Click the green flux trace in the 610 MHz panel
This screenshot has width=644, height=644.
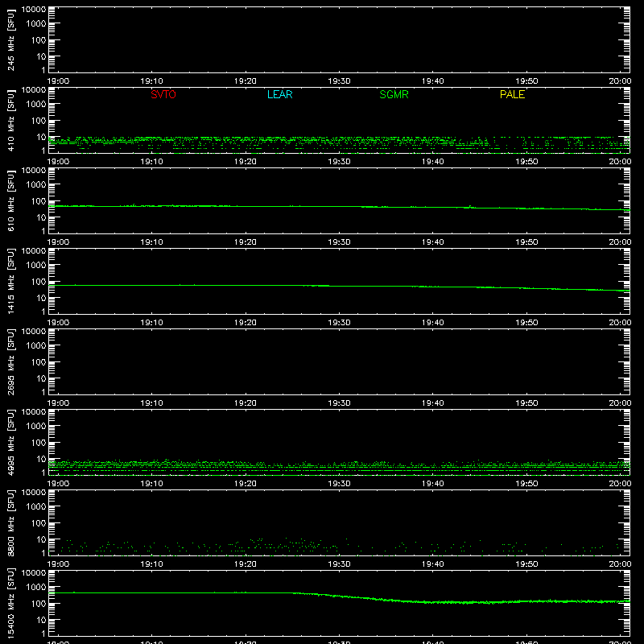coord(339,207)
